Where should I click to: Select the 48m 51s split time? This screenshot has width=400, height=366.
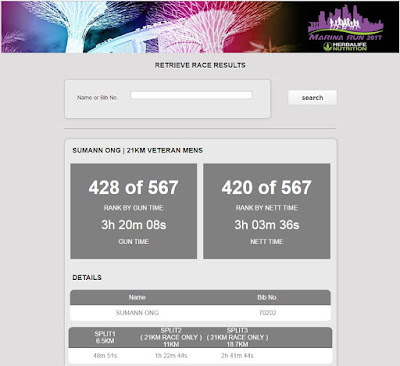(105, 356)
